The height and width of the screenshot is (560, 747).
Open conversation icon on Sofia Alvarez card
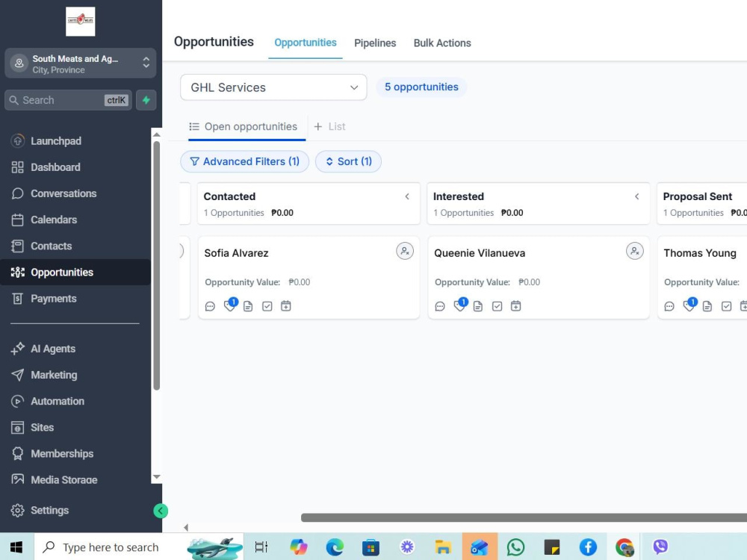210,306
